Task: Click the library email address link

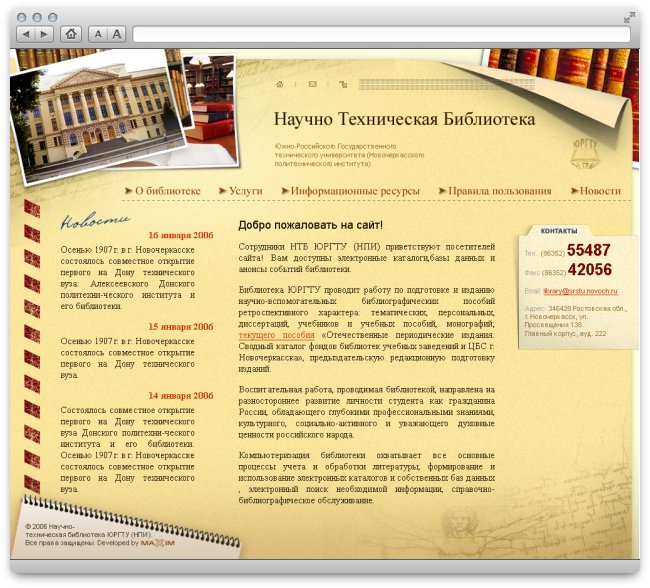Action: click(580, 291)
